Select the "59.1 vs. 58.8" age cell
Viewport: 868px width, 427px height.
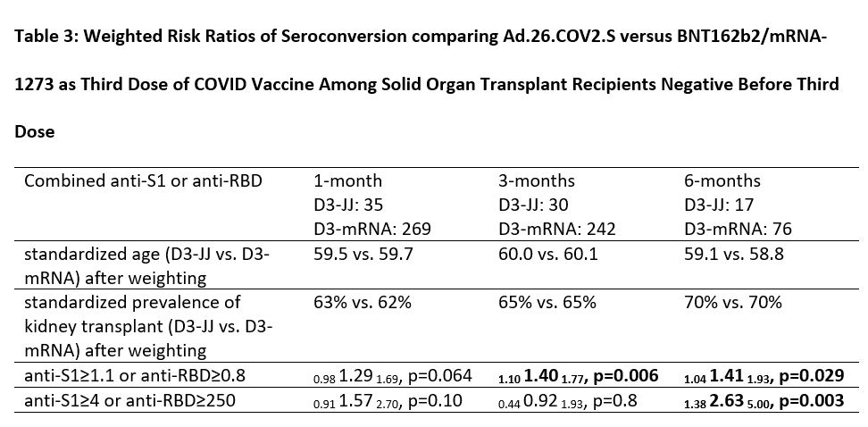733,255
